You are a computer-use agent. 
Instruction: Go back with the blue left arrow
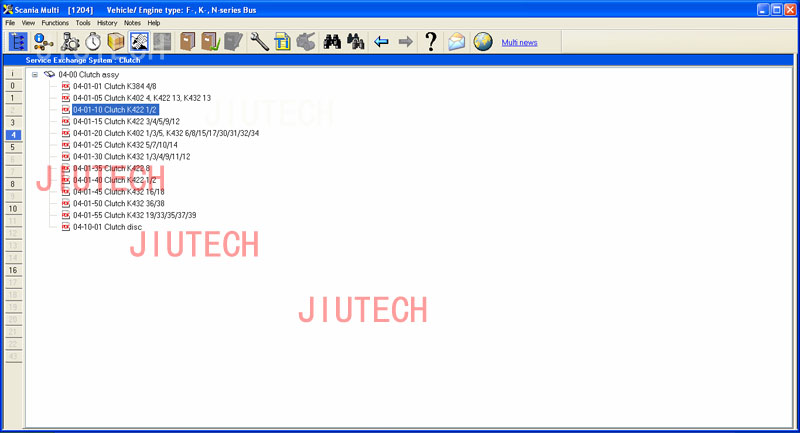tap(381, 42)
